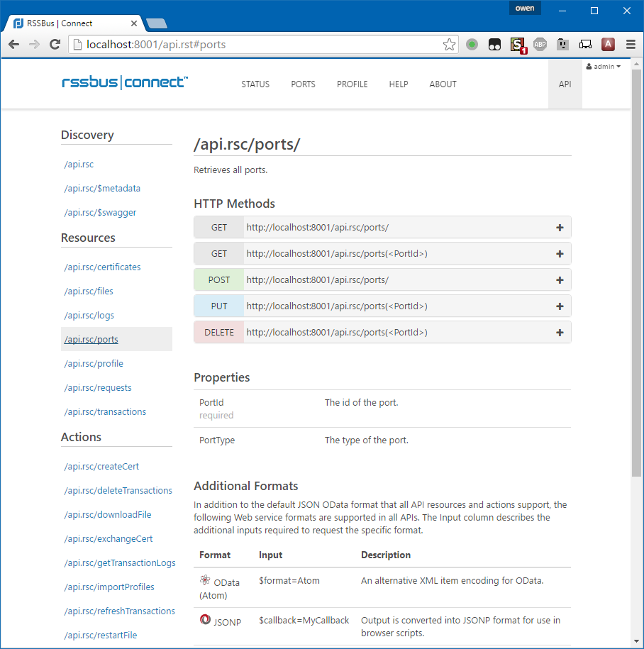Viewport: 644px width, 649px height.
Task: Open the /api.rsc/createCert action link
Action: click(102, 467)
